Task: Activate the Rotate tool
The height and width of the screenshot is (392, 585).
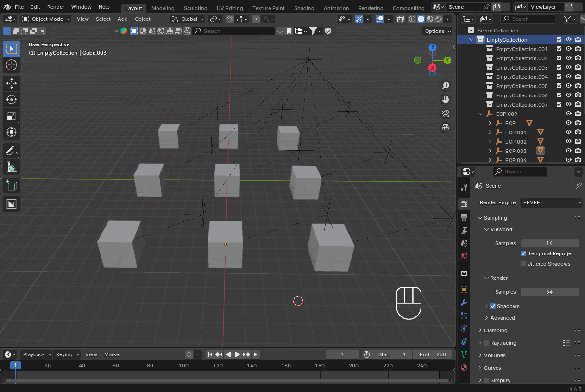Action: [12, 100]
